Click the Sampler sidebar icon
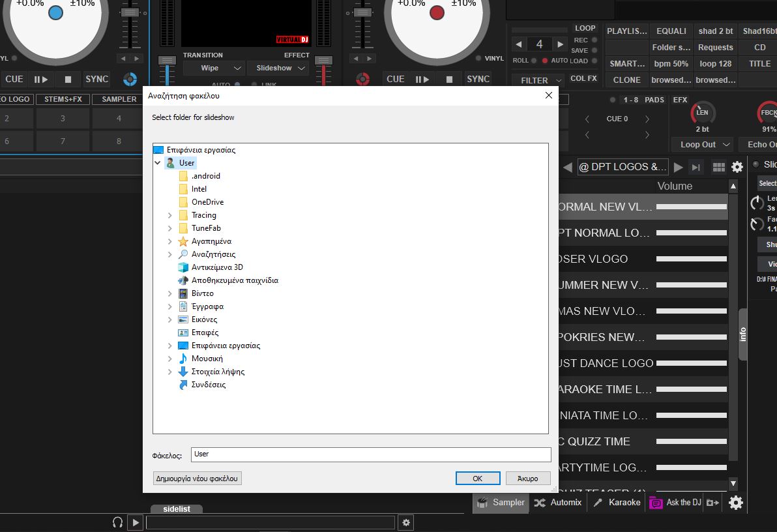Image resolution: width=777 pixels, height=532 pixels. click(x=501, y=503)
